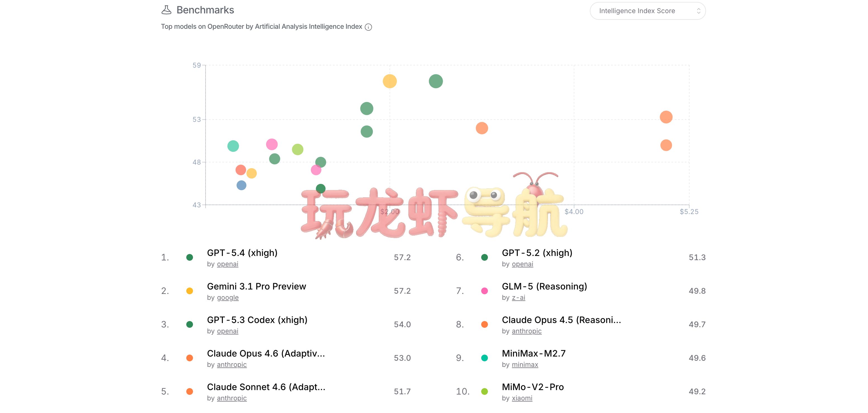Image resolution: width=868 pixels, height=413 pixels.
Task: Click the teal legend dot for MiniMax-M2.7
Action: pos(485,358)
